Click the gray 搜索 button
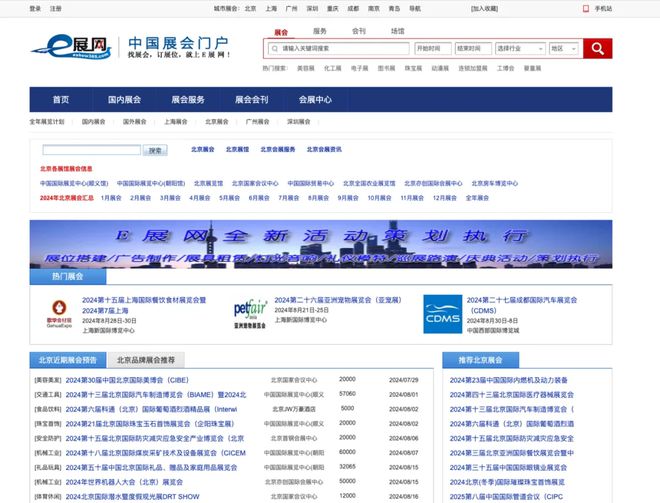 (155, 150)
